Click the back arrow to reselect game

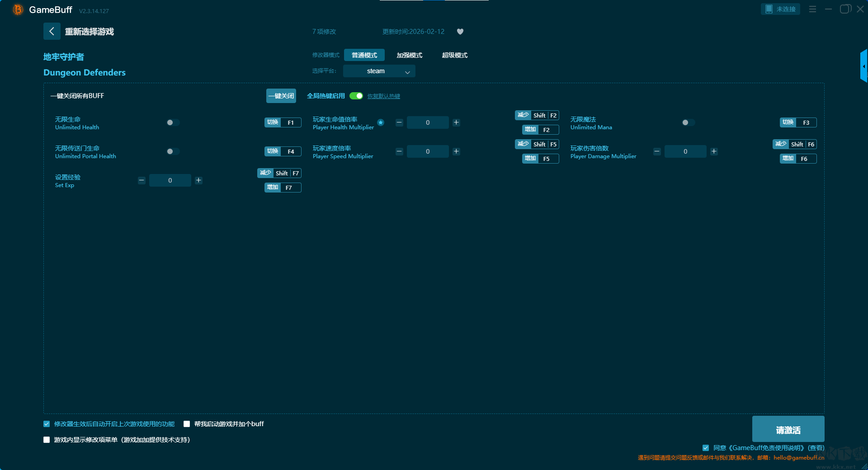click(x=52, y=31)
